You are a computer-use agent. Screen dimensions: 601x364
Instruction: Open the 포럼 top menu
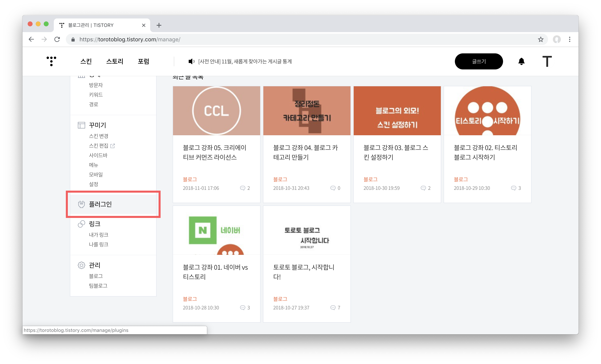tap(143, 61)
